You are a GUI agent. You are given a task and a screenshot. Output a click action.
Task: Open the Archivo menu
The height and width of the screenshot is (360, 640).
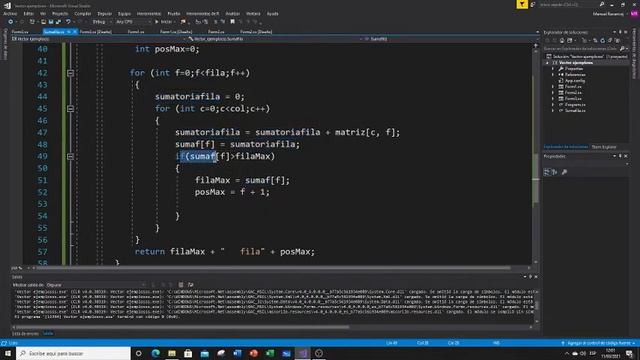(10, 13)
